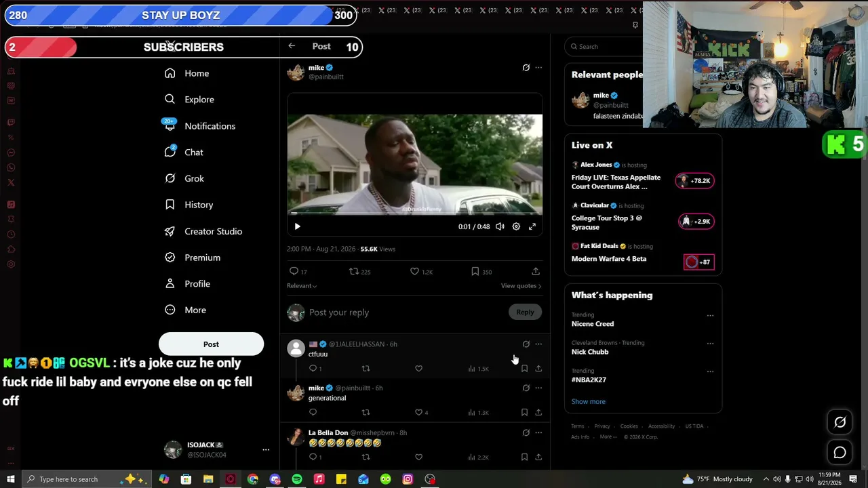Viewport: 868px width, 488px height.
Task: Open Instagram from the taskbar
Action: tap(408, 479)
